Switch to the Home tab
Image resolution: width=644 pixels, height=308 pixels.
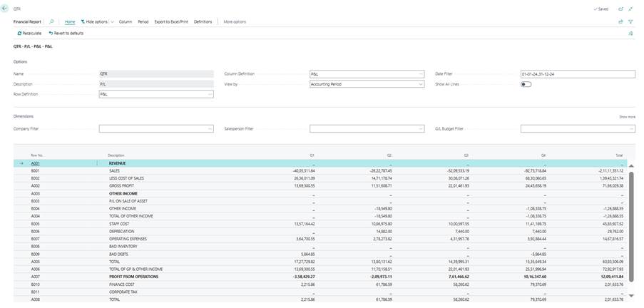(x=70, y=22)
